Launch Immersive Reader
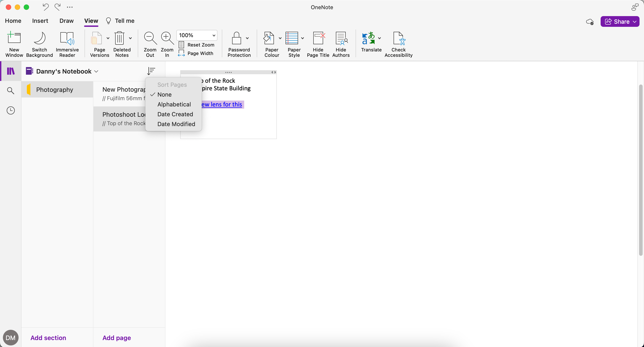The height and width of the screenshot is (347, 644). pyautogui.click(x=67, y=44)
